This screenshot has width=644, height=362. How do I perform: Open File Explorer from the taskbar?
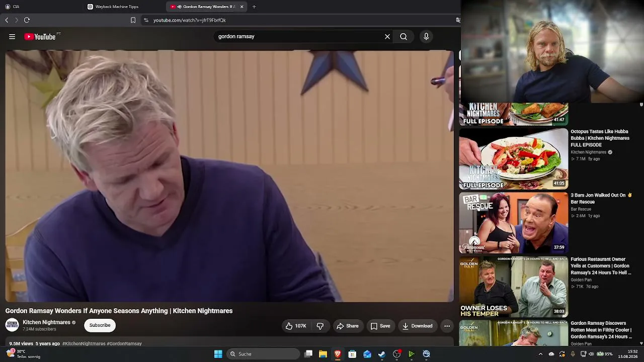tap(323, 354)
